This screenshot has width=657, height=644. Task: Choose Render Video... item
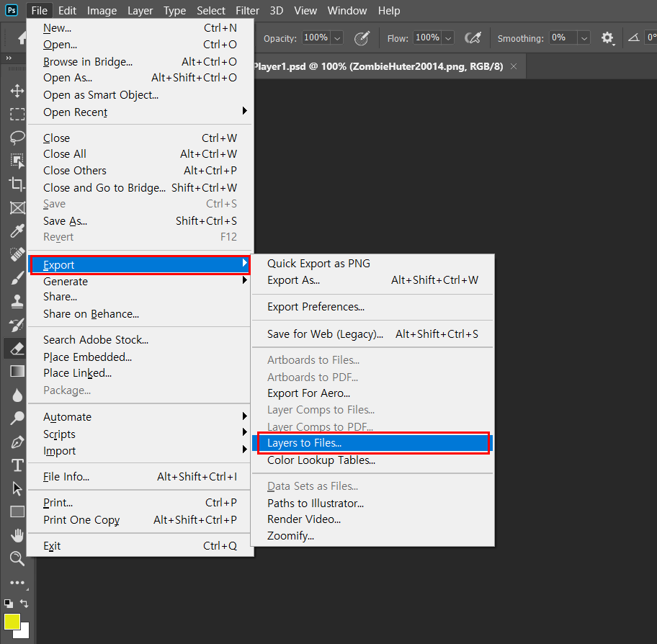(x=372, y=519)
